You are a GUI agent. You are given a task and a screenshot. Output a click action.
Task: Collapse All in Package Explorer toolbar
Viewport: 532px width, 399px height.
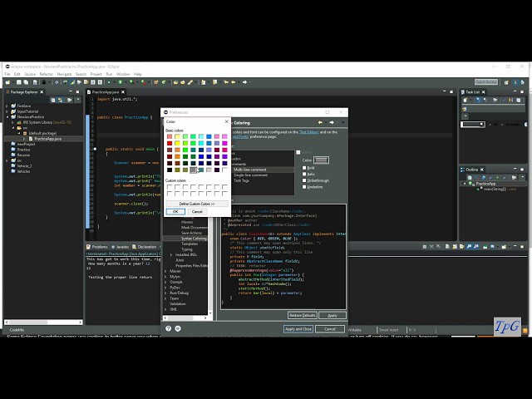53,100
